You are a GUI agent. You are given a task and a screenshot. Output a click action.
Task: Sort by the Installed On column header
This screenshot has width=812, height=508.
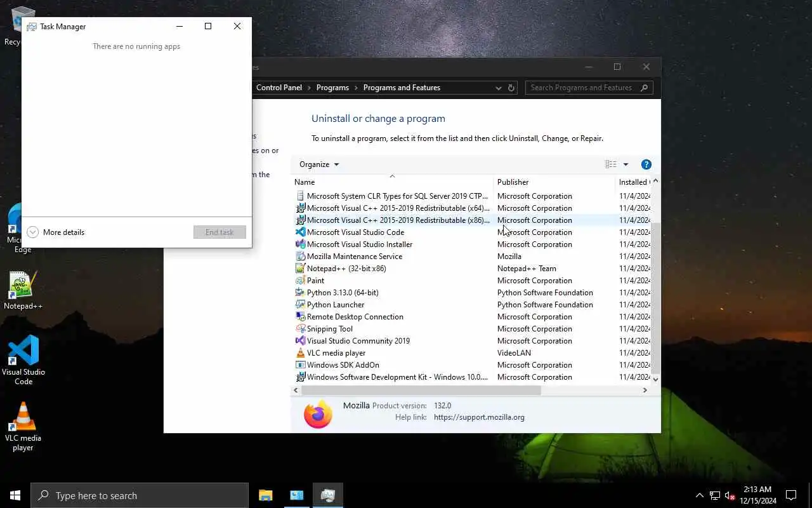(x=634, y=182)
